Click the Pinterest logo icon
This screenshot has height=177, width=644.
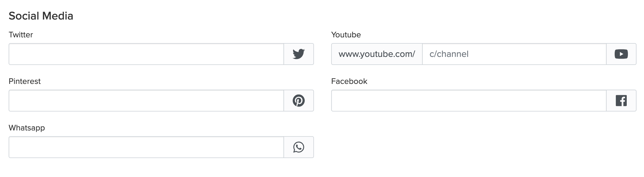point(298,101)
